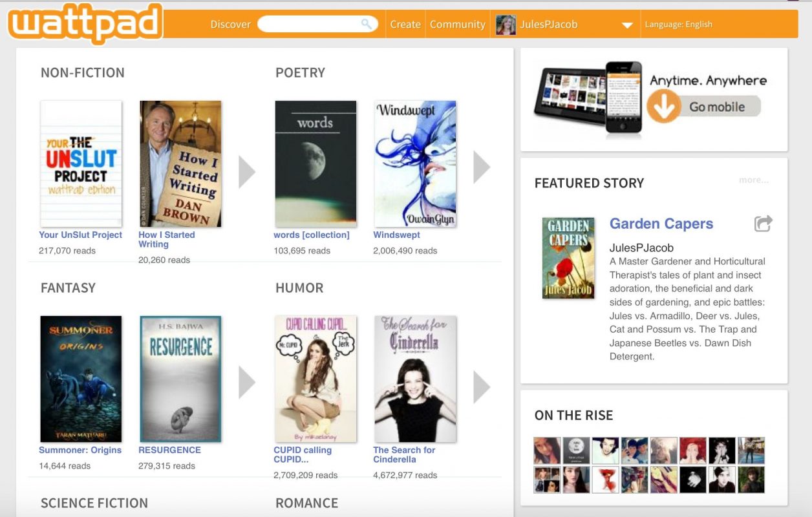The height and width of the screenshot is (517, 812).
Task: Change the Language: English setting
Action: (x=678, y=25)
